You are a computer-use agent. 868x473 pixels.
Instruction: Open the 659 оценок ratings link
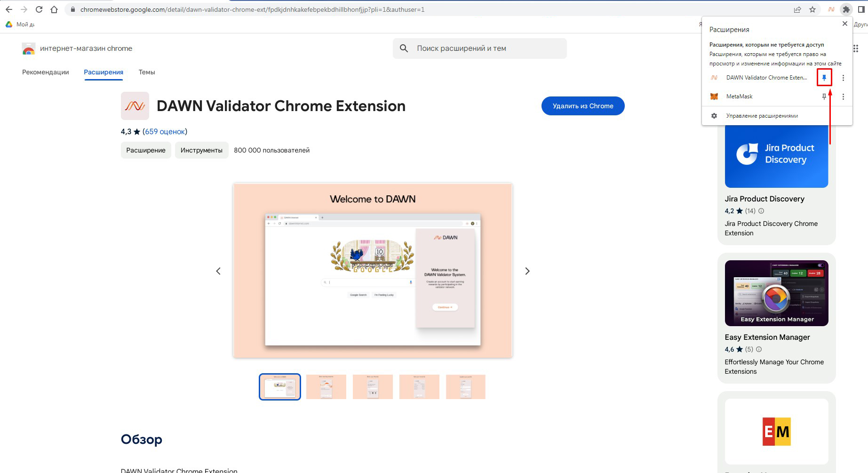coord(165,132)
